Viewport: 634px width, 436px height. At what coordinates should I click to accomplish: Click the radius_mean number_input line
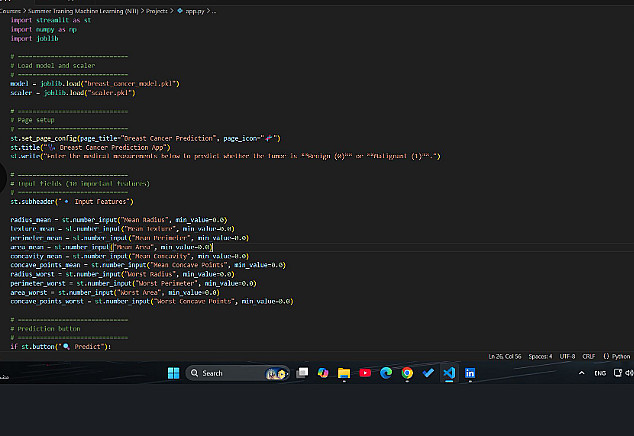coord(119,220)
